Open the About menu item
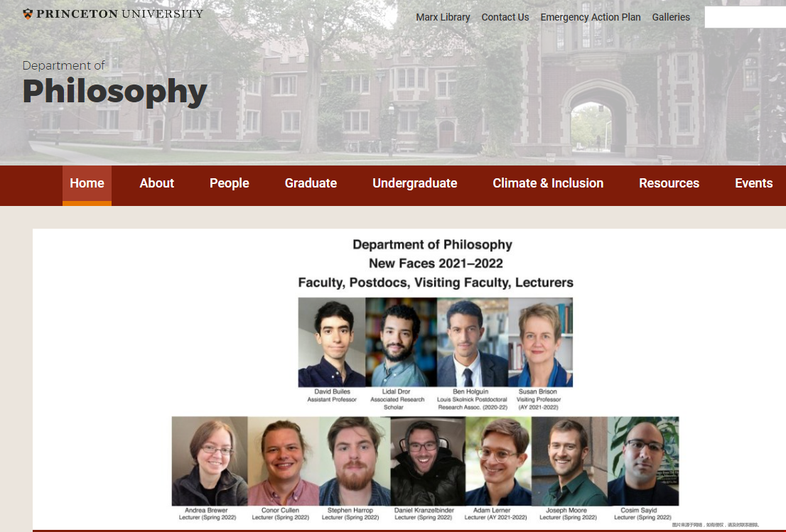 [x=156, y=183]
